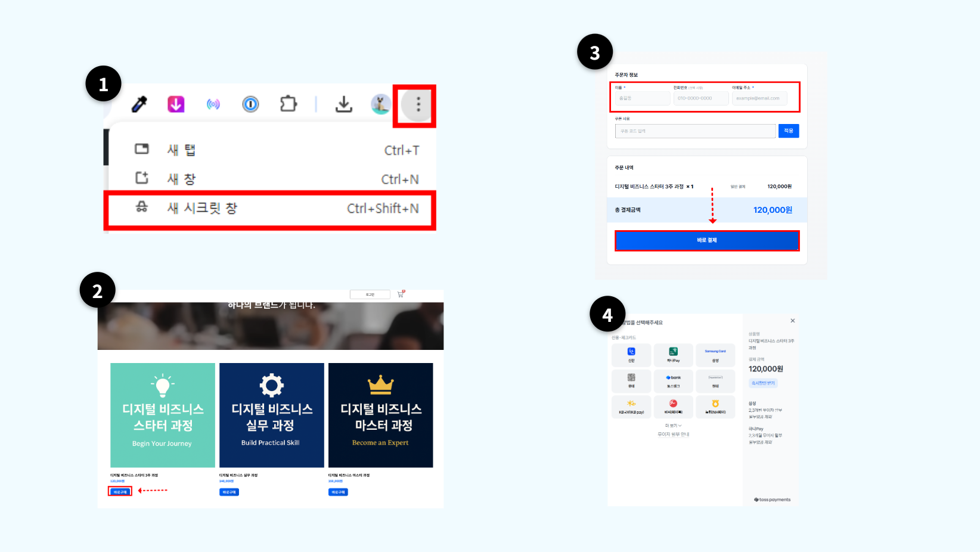This screenshot has width=980, height=552.
Task: Open the 1Password extension
Action: click(250, 104)
